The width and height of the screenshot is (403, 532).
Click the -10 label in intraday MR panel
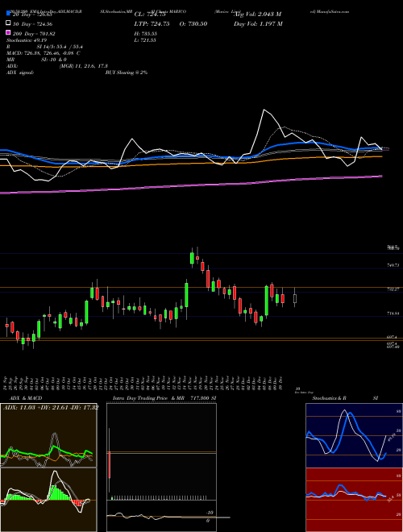coord(210,513)
